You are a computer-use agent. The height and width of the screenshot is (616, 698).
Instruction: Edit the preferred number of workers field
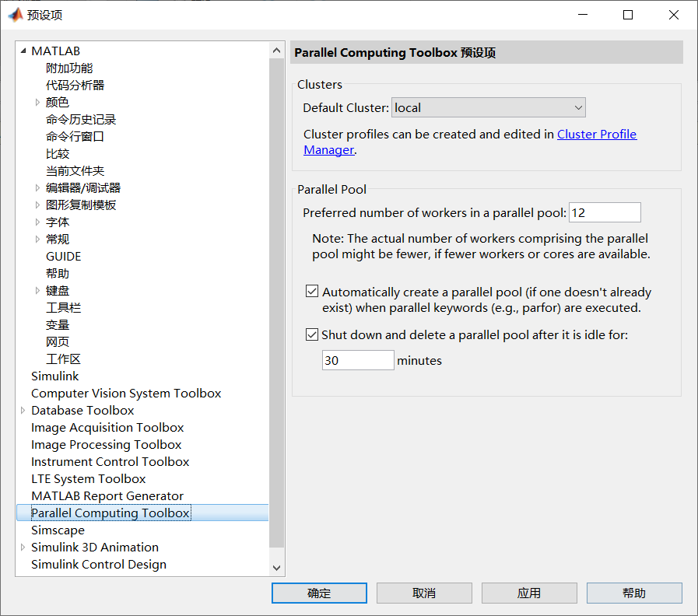click(605, 212)
